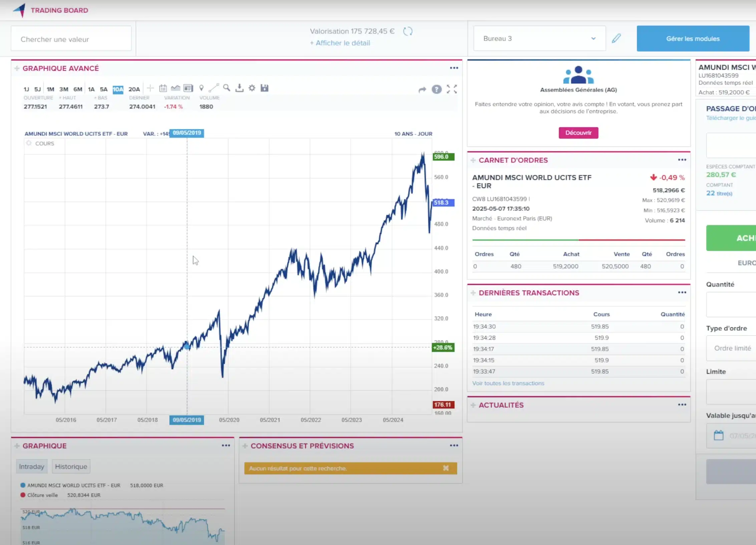Select the 1J chart period
This screenshot has height=545, width=756.
coord(26,89)
